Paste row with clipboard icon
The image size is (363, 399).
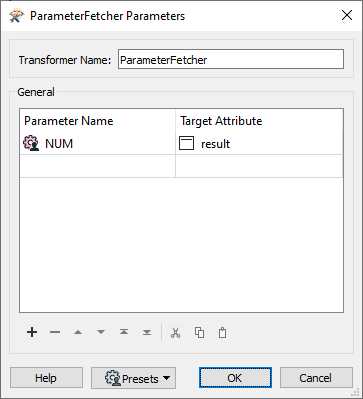[x=222, y=333]
